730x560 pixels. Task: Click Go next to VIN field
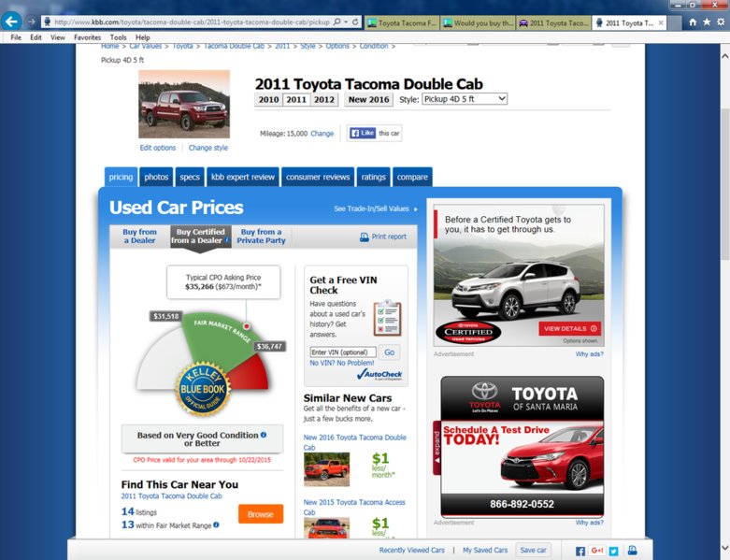(389, 352)
